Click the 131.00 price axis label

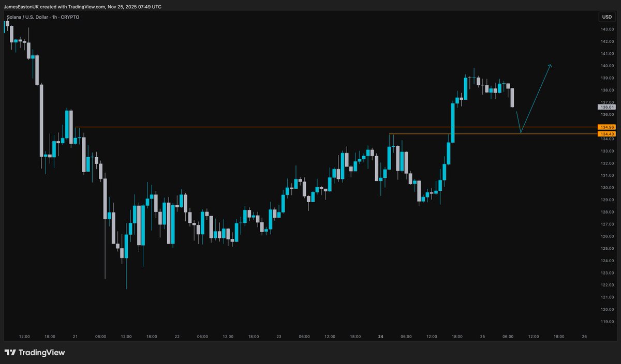607,175
